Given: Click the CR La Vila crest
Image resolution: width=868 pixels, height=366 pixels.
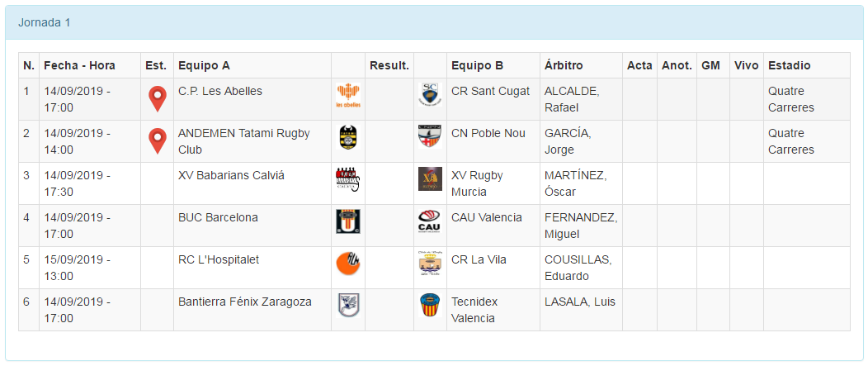Looking at the screenshot, I should coord(430,264).
